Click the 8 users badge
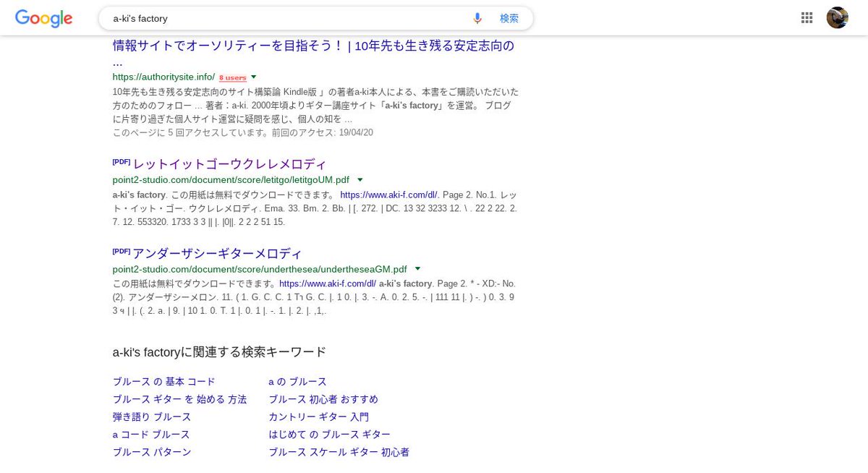 tap(233, 77)
